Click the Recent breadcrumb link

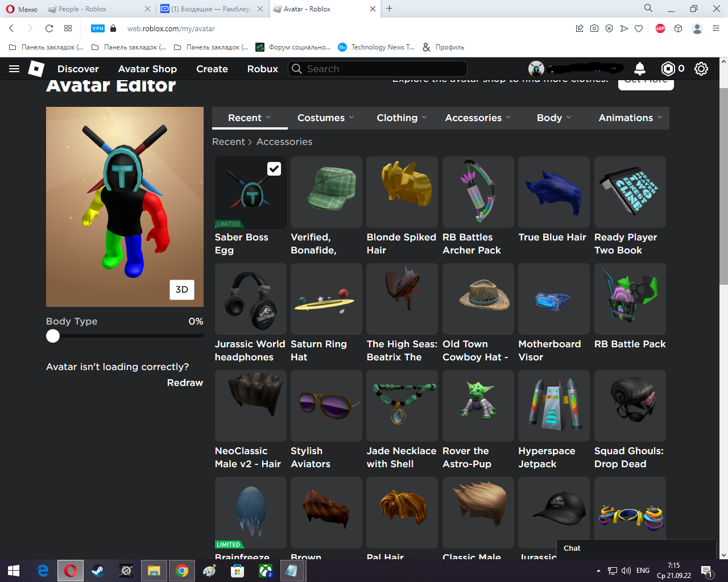click(x=229, y=142)
